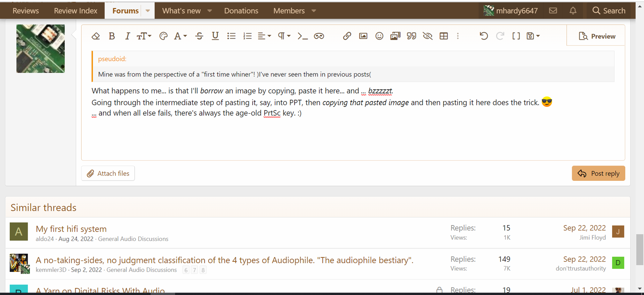Insert an image
This screenshot has height=295, width=644.
point(363,36)
